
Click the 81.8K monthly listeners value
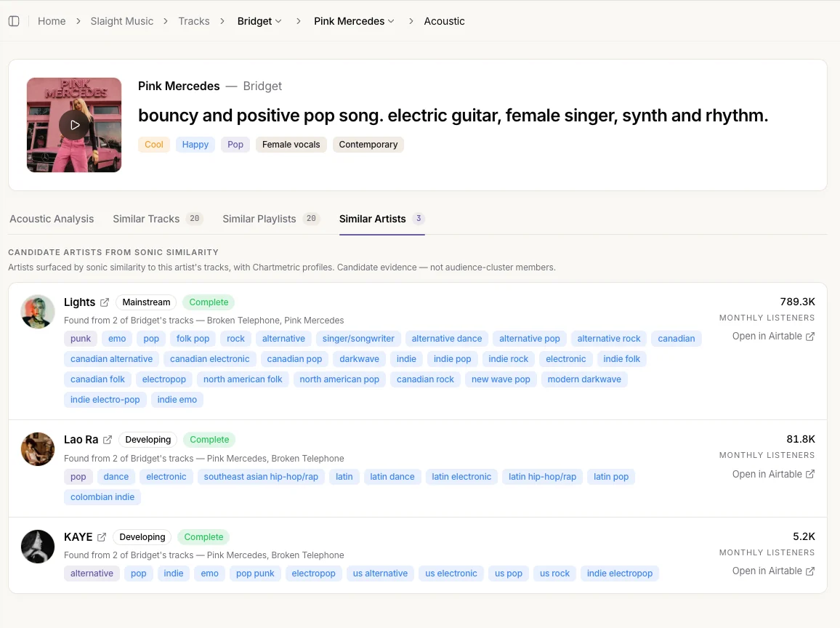(x=801, y=440)
